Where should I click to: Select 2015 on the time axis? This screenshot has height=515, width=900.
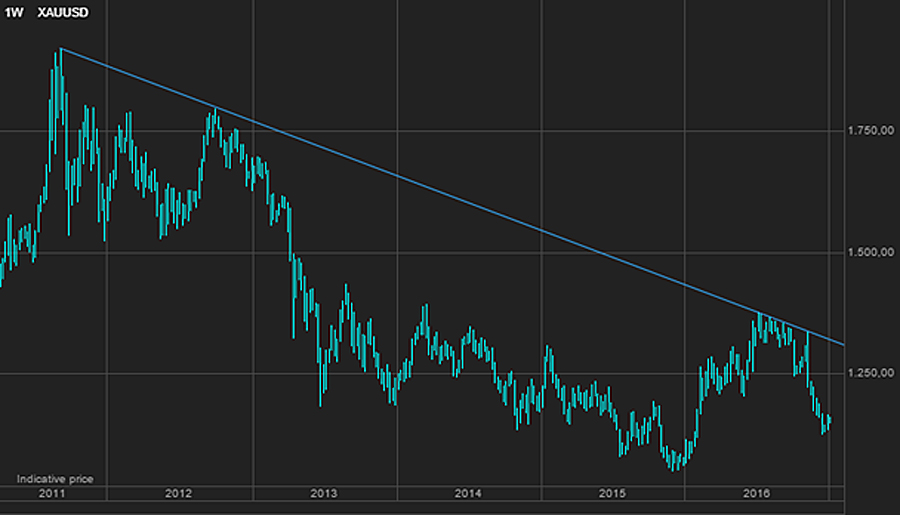click(612, 494)
